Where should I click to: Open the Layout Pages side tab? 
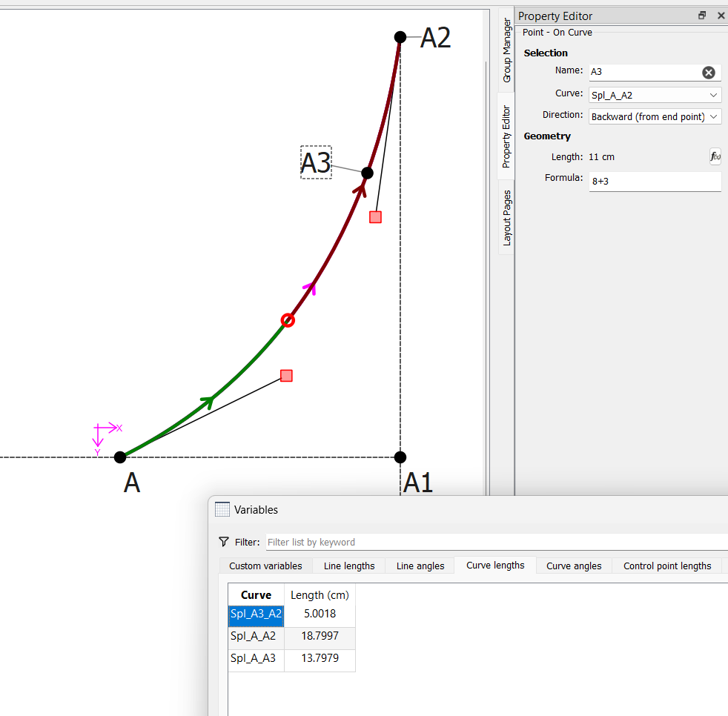point(507,218)
